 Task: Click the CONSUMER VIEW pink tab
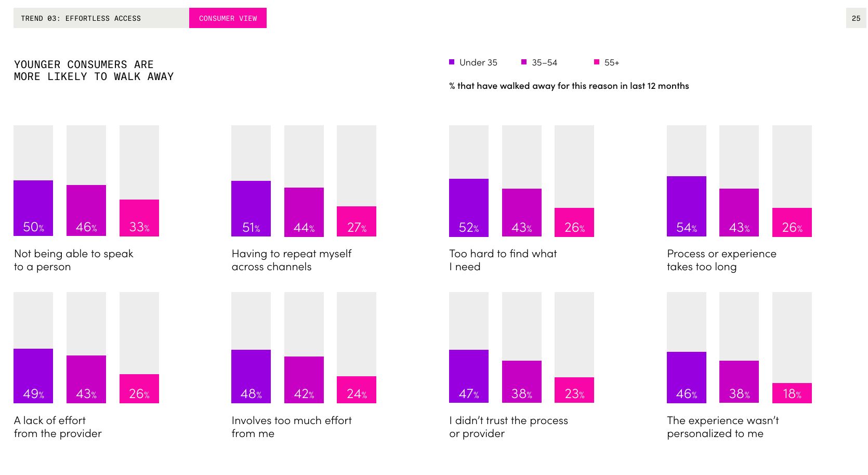tap(228, 18)
